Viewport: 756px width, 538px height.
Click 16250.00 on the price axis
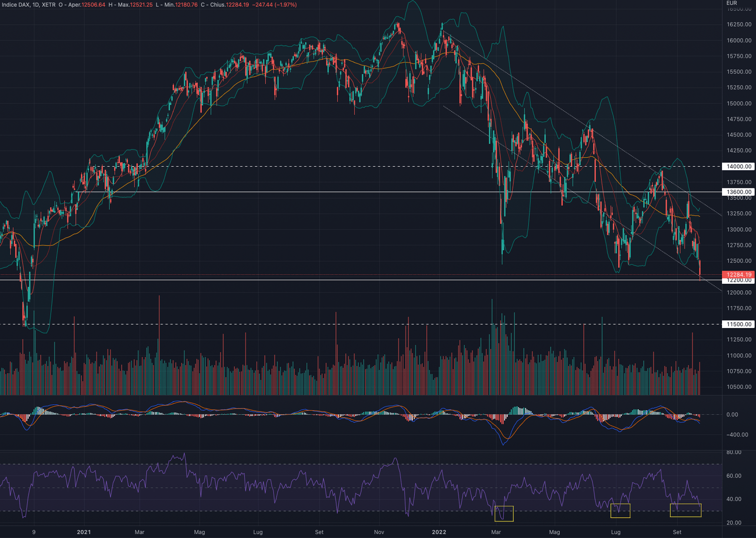pos(739,25)
